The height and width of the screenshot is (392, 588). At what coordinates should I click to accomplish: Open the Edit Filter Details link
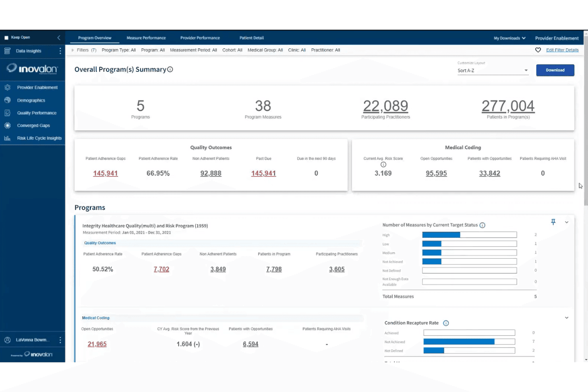pyautogui.click(x=562, y=50)
